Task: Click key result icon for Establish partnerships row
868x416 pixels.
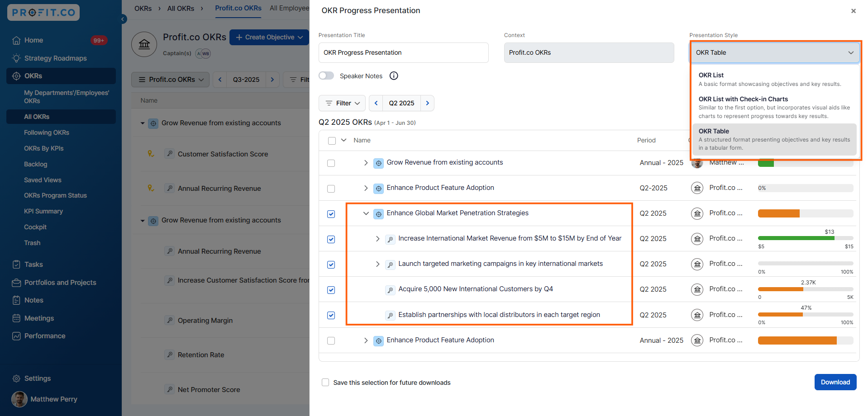Action: [x=390, y=315]
